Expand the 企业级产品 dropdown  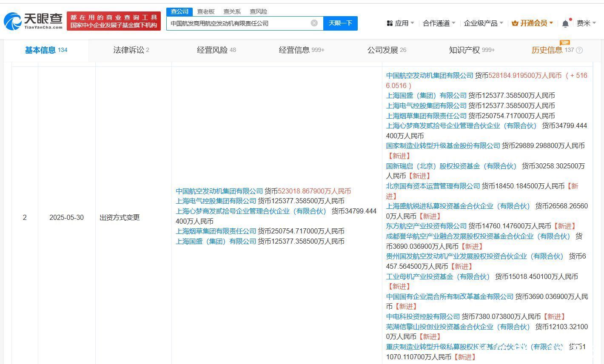(484, 23)
